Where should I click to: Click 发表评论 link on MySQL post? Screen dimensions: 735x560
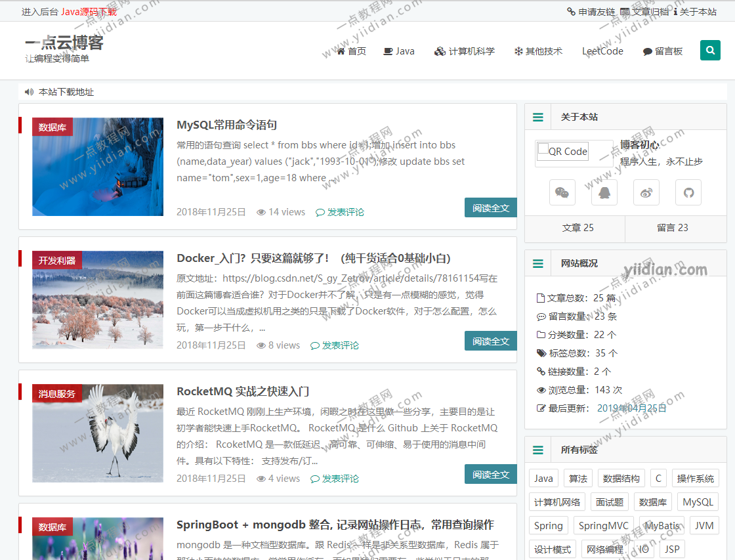coord(345,213)
